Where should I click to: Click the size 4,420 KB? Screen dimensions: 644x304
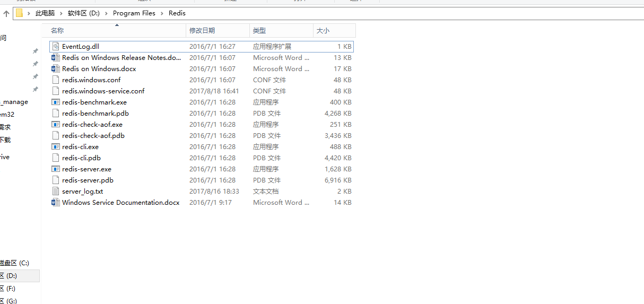pyautogui.click(x=338, y=158)
